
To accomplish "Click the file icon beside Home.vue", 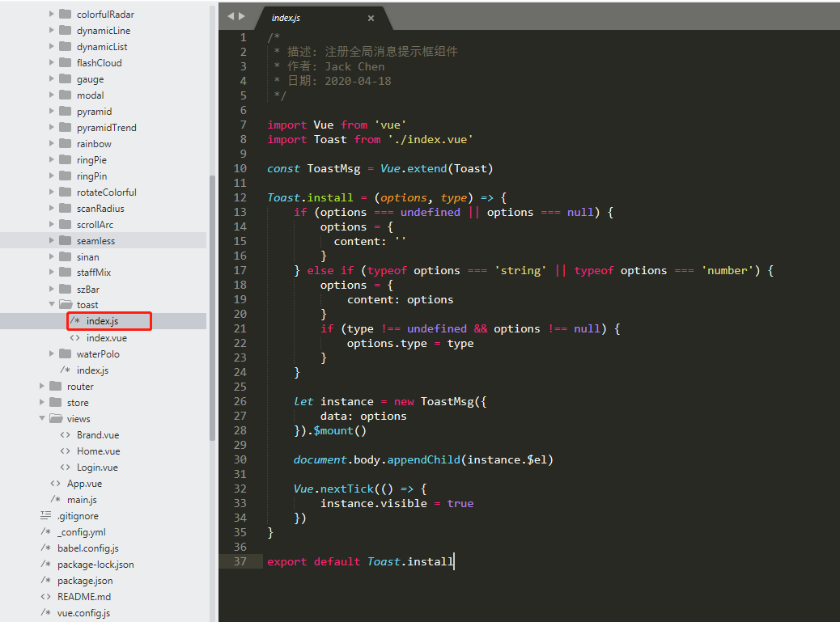I will pyautogui.click(x=66, y=451).
